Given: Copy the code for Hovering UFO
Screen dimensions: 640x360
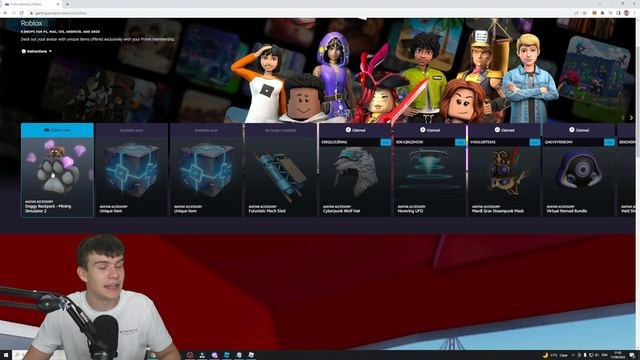Looking at the screenshot, I should [x=460, y=142].
